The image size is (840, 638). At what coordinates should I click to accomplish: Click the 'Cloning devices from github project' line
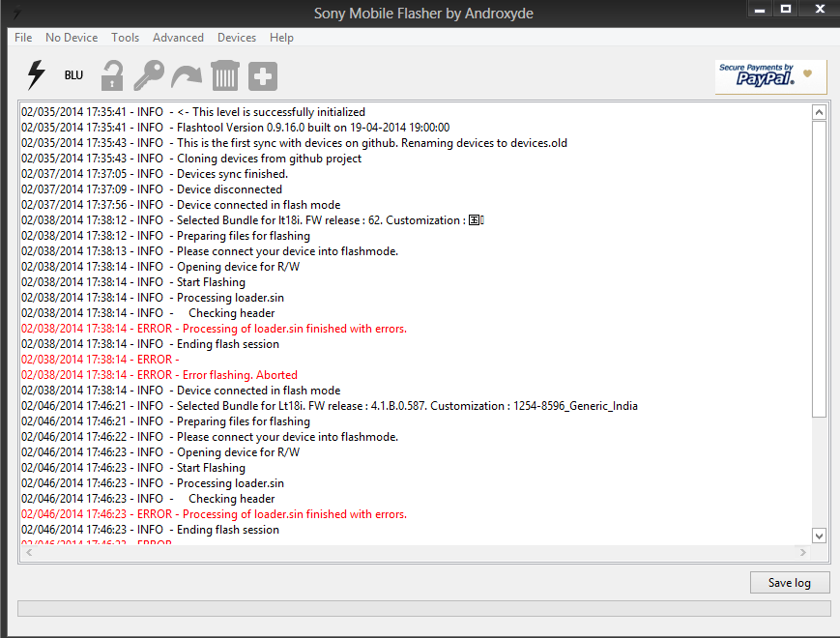coord(191,159)
